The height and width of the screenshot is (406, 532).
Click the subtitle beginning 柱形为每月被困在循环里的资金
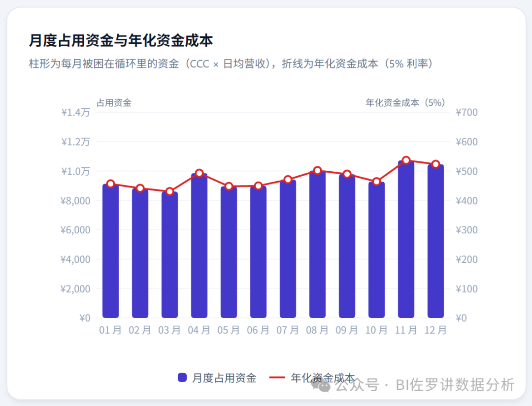231,63
